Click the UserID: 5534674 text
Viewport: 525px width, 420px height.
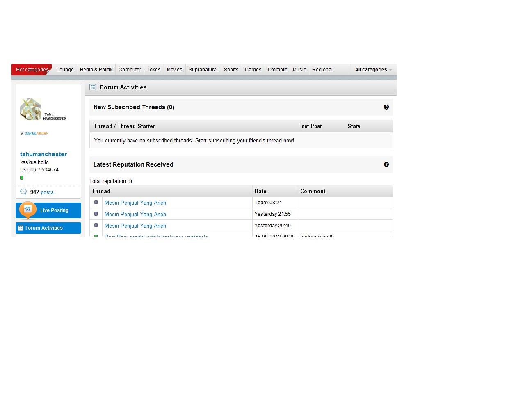39,170
